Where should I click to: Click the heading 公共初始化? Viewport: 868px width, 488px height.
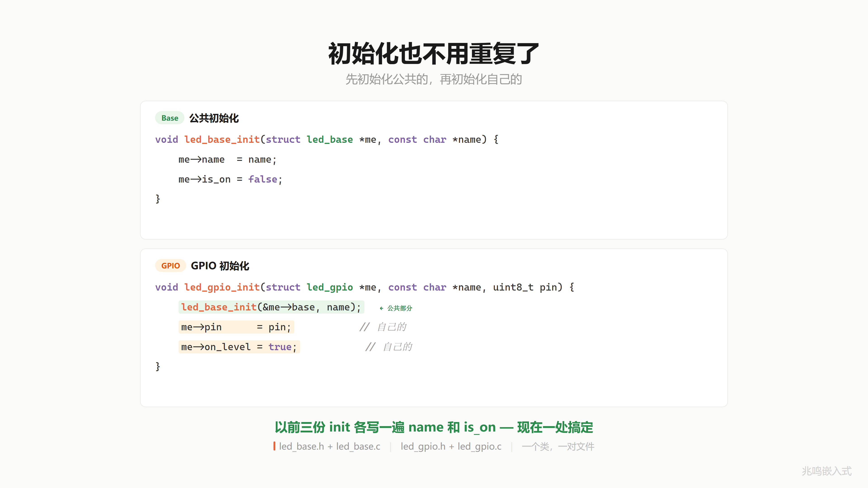214,118
